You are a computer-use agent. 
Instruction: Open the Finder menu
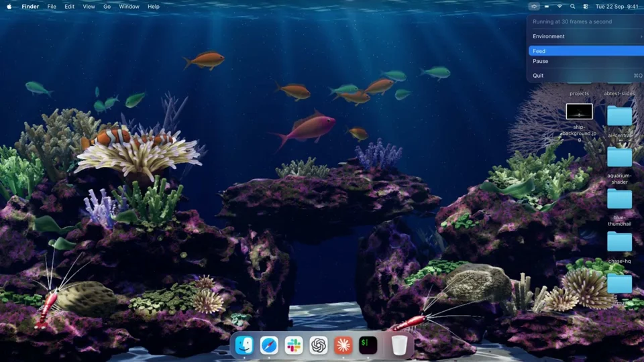[x=30, y=7]
